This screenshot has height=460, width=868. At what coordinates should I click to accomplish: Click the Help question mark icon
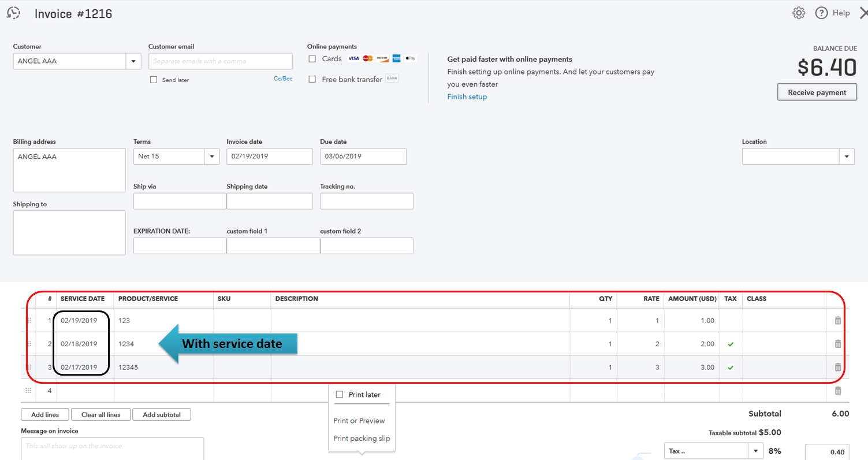point(821,12)
